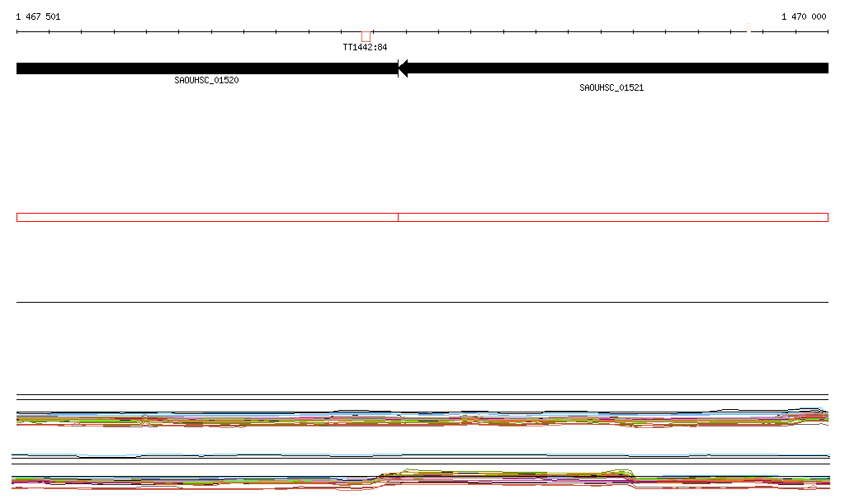Click the start coordinate 1 467 501
845x504 pixels.
pos(38,16)
